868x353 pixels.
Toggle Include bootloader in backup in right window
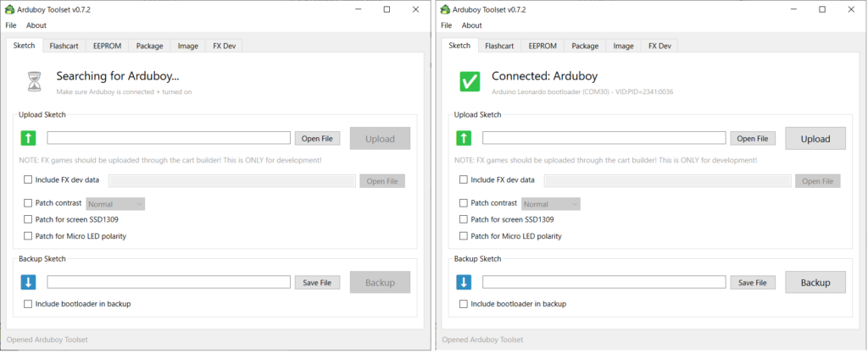tap(464, 304)
